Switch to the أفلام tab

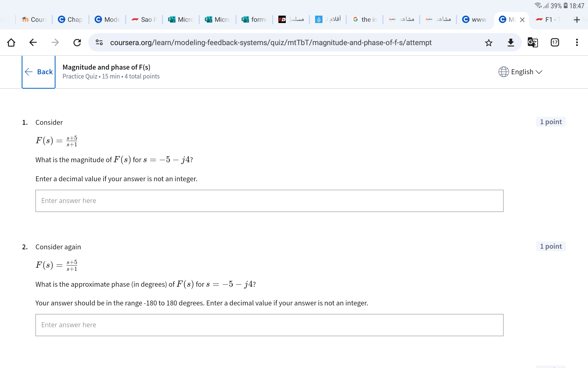(x=328, y=20)
